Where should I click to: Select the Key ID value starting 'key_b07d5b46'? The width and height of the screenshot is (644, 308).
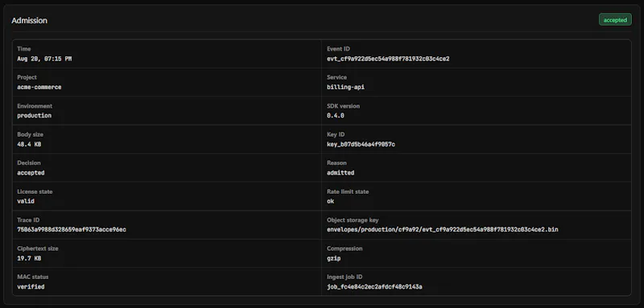pyautogui.click(x=361, y=145)
